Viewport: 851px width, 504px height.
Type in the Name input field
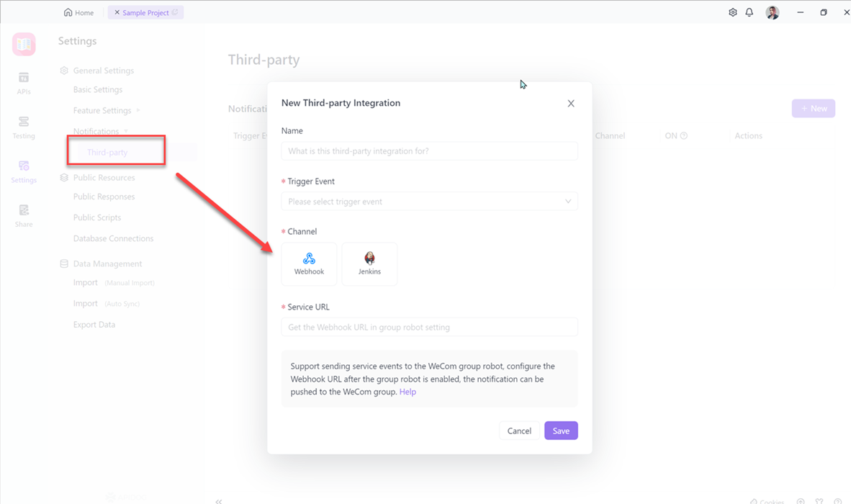click(x=429, y=151)
